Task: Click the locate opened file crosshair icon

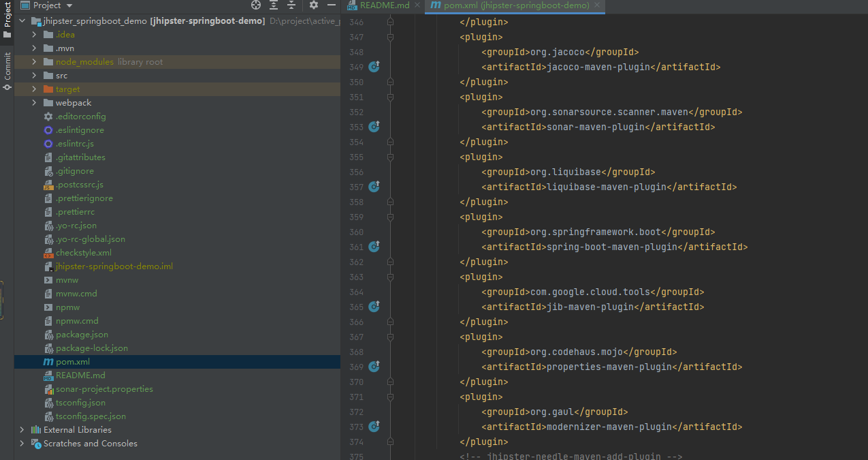Action: [x=256, y=5]
